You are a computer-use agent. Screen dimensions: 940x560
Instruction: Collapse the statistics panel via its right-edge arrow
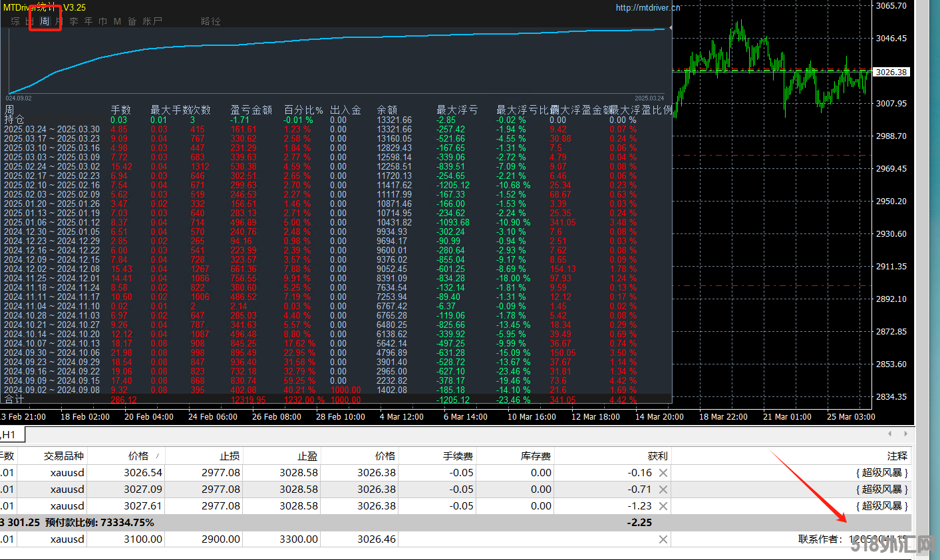[x=670, y=28]
